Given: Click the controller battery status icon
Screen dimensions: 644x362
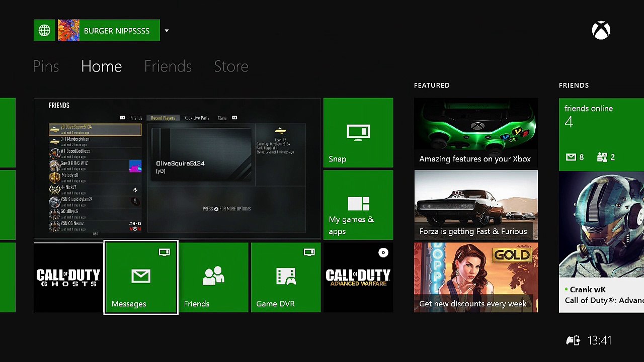Looking at the screenshot, I should [573, 340].
